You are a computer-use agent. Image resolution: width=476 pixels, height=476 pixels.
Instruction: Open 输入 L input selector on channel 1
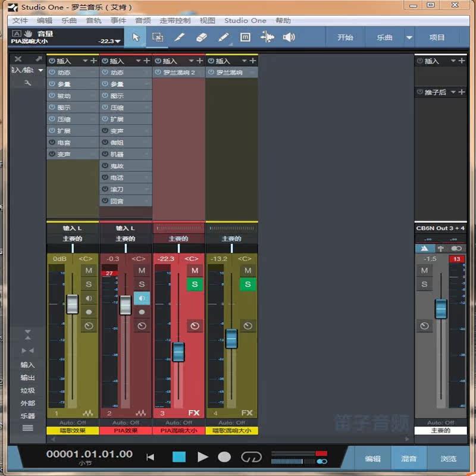(x=73, y=228)
